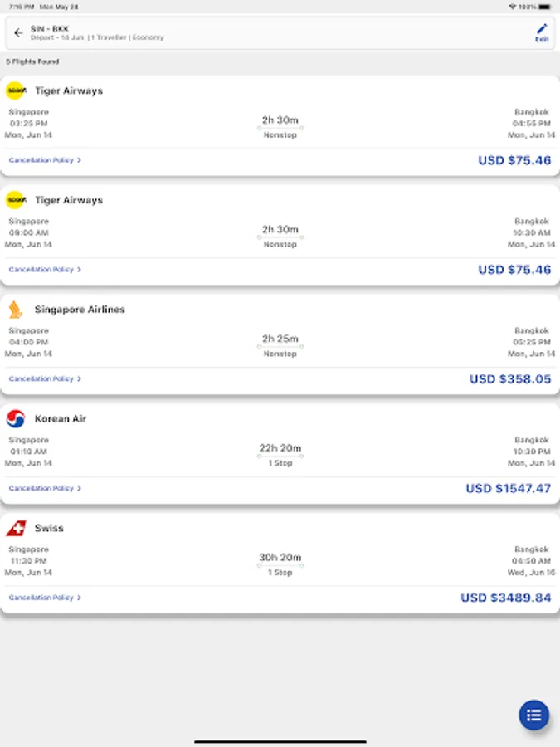Screen dimensions: 560x747
Task: Tap the Scoot logo on the 09:00 AM flight
Action: (16, 200)
